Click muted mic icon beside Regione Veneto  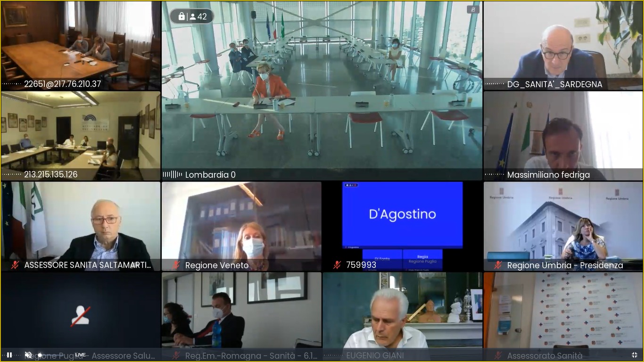coord(176,265)
